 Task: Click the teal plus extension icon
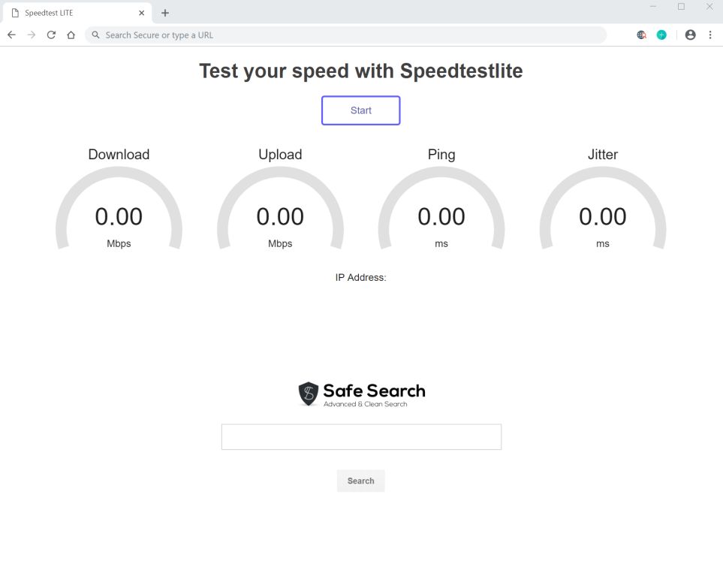coord(661,35)
